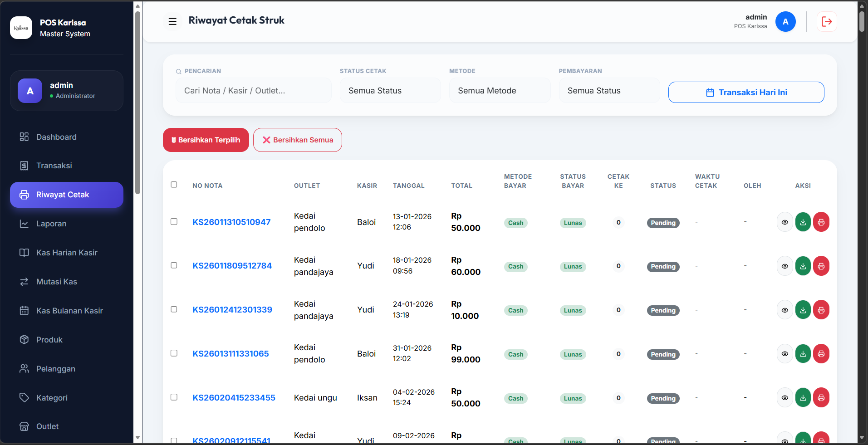Click the Produk box icon in sidebar
Viewport: 868px width, 445px height.
point(24,339)
